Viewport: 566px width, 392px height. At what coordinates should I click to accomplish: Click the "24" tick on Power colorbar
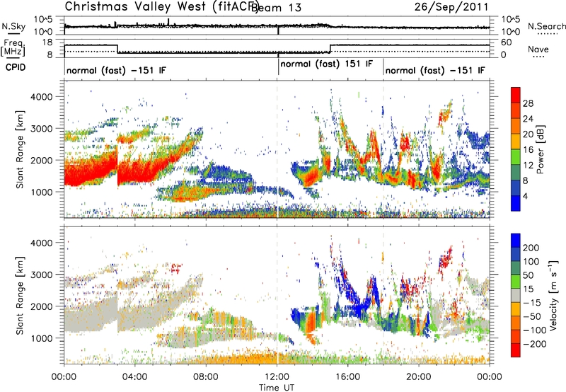point(528,119)
